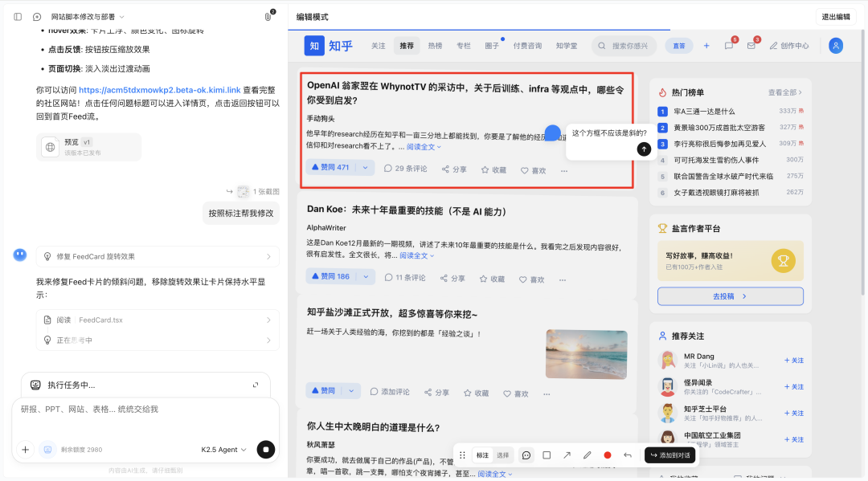The image size is (868, 481).
Task: Select the arrow annotation tool
Action: pyautogui.click(x=567, y=455)
